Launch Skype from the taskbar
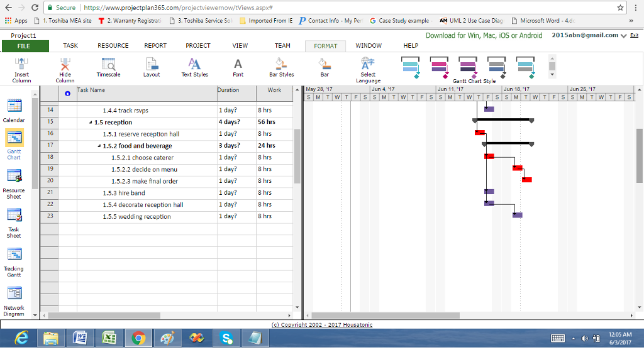This screenshot has width=644, height=362. 225,337
